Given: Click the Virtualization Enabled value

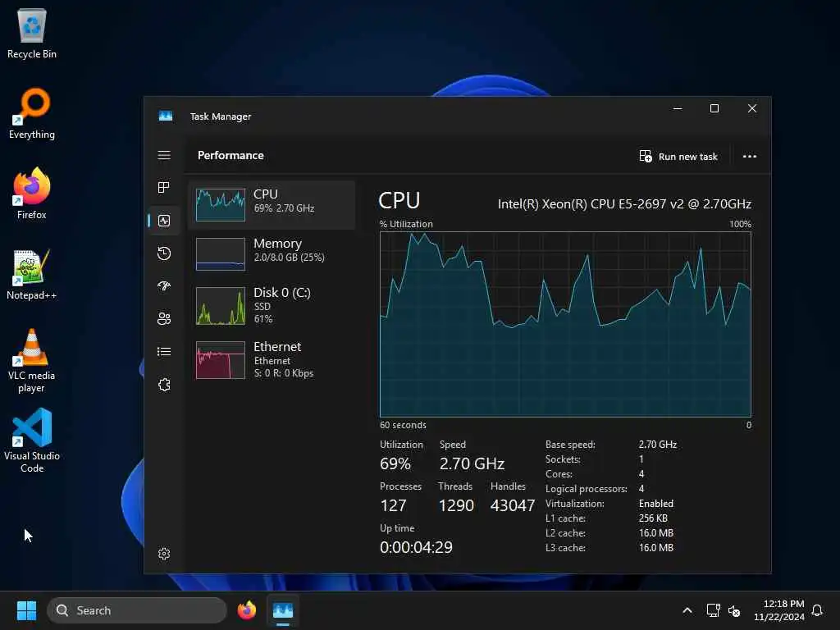Looking at the screenshot, I should 656,504.
